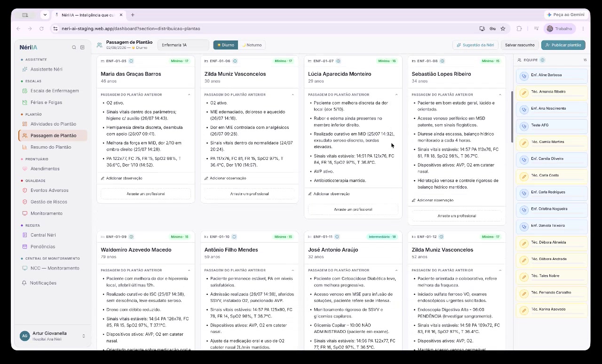Open the sidebar search icon

(74, 47)
